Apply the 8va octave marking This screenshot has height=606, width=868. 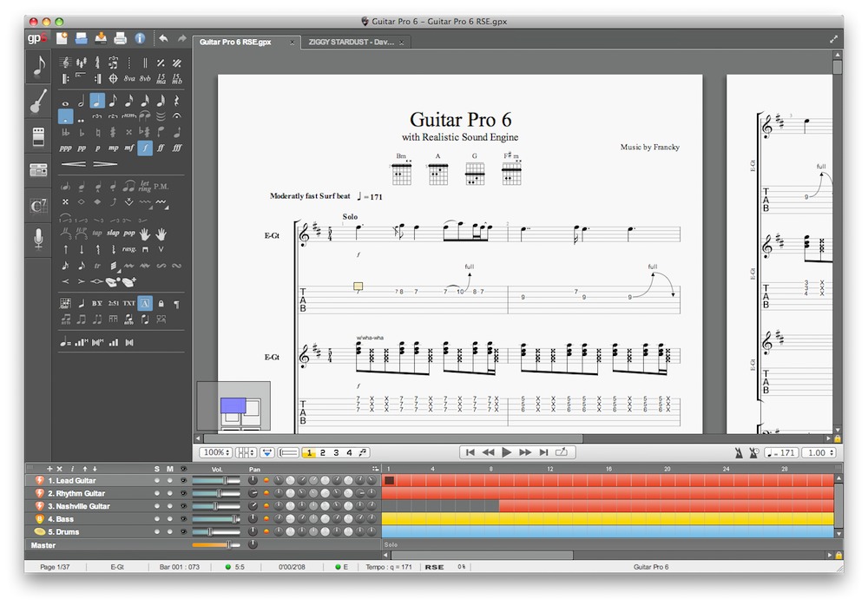click(x=129, y=79)
